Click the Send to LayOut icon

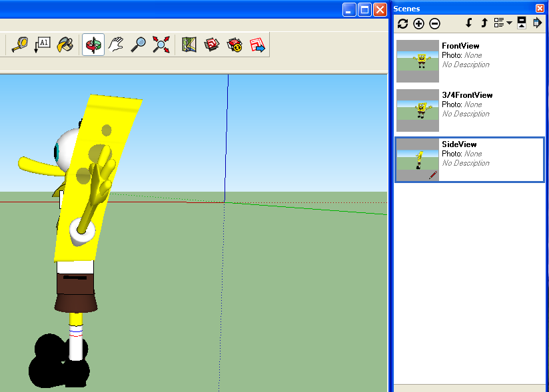point(257,45)
